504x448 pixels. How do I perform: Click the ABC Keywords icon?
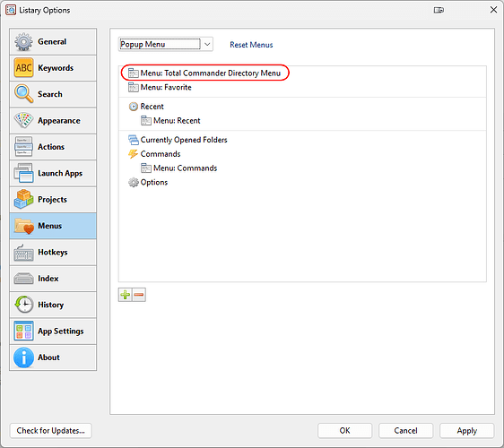tap(23, 68)
